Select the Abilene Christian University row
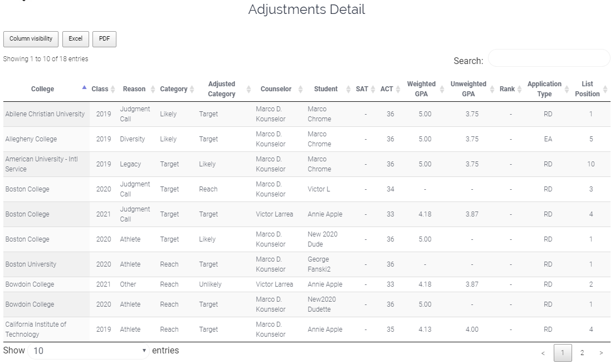Screen dimensions: 615x364 tap(307, 114)
